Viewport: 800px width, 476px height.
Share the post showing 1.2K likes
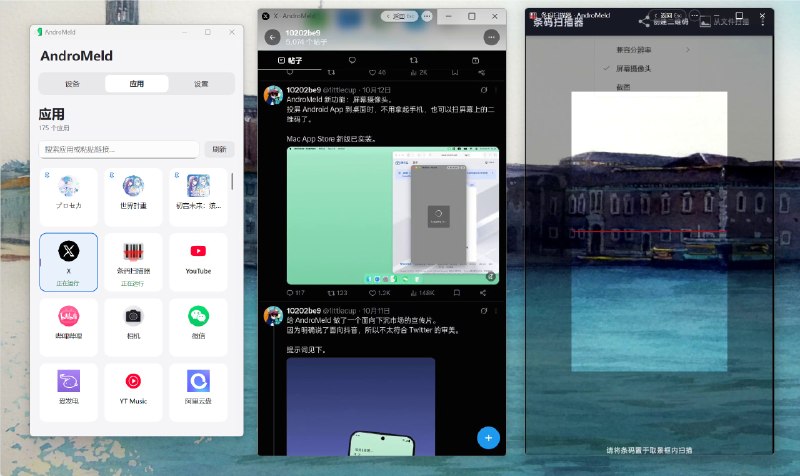(x=483, y=293)
